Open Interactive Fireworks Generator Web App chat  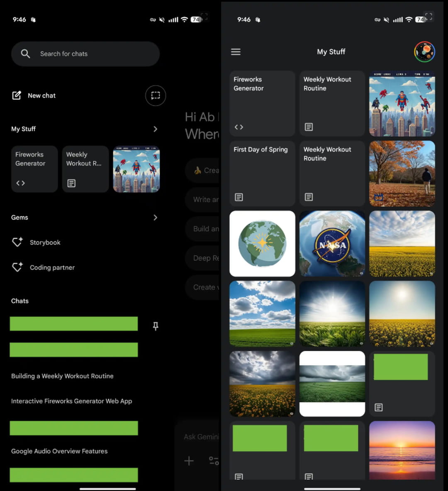point(71,401)
